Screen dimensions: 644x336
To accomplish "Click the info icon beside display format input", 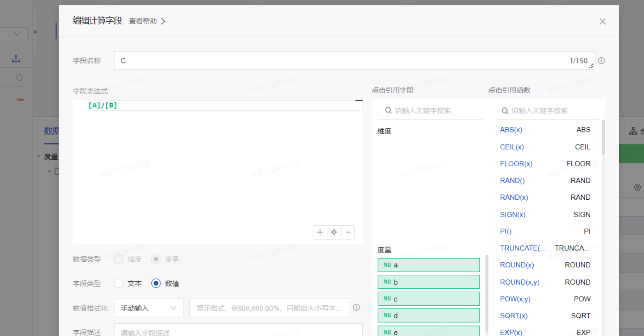I will 356,307.
